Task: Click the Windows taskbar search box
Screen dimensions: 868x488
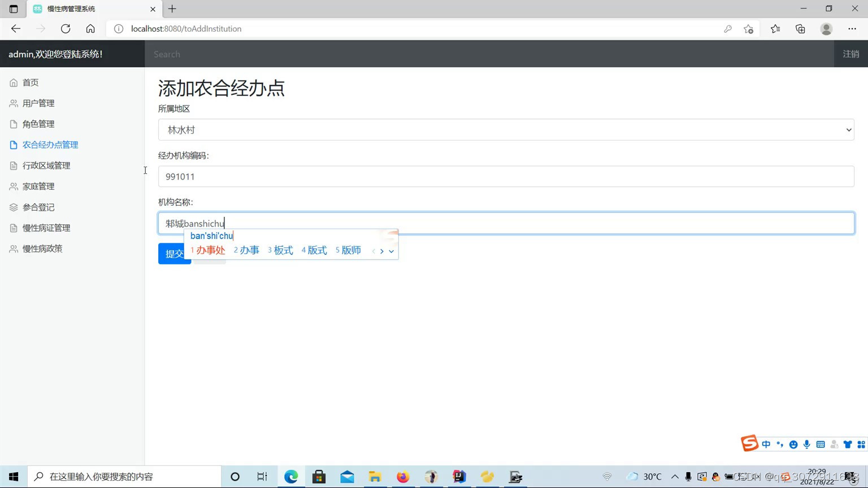Action: 124,477
